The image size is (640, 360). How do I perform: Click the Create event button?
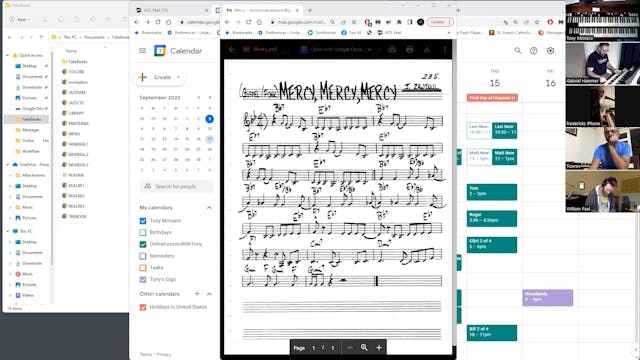159,77
